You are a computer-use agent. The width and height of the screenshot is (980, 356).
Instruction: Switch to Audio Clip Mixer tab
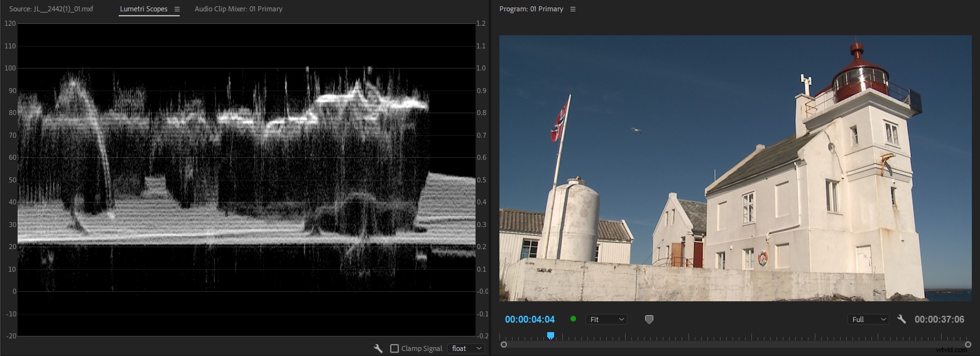(x=238, y=9)
